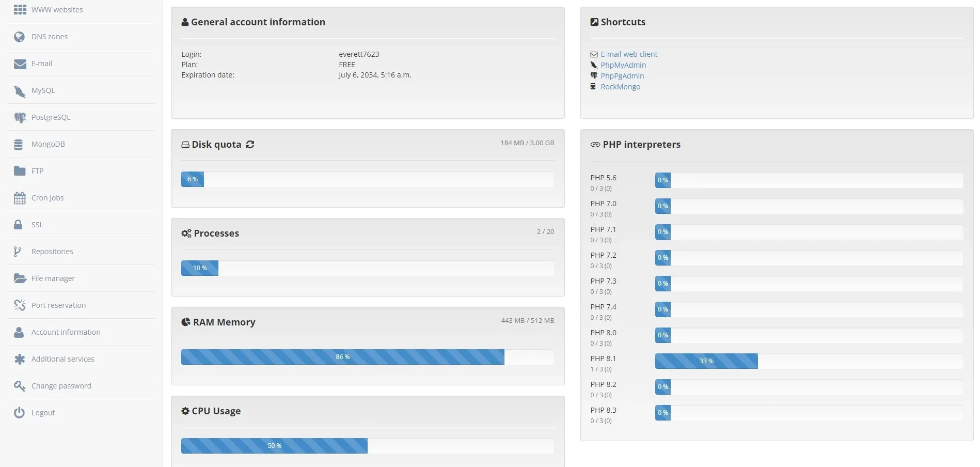Viewport: 980px width, 467px height.
Task: Select Change password in the sidebar
Action: pyautogui.click(x=61, y=386)
